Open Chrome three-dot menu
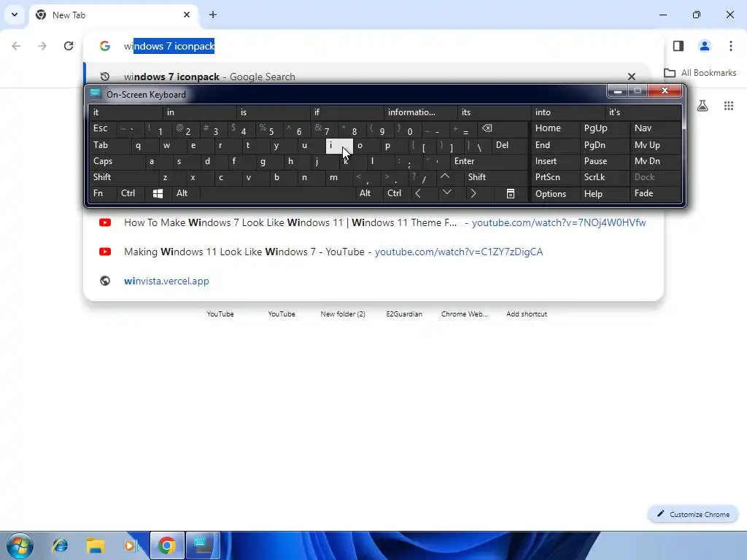747x560 pixels. [x=730, y=46]
